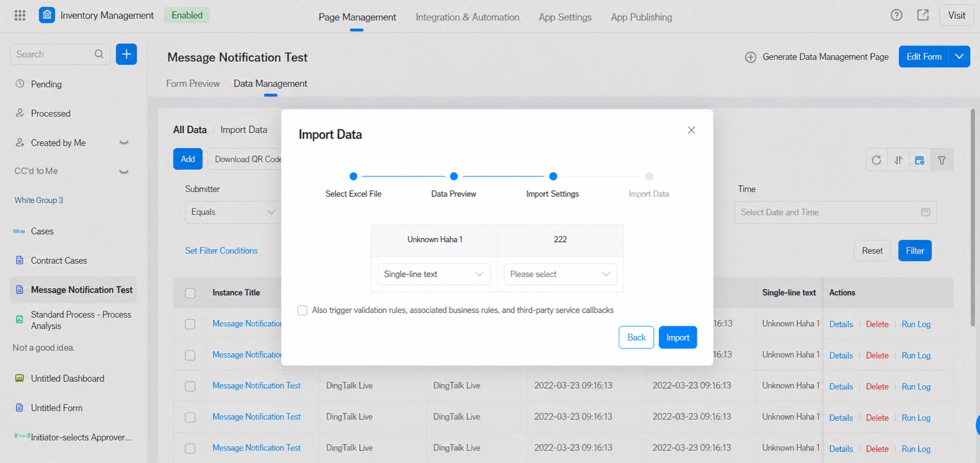This screenshot has width=980, height=463.
Task: Open the filter funnel icon
Action: 942,160
